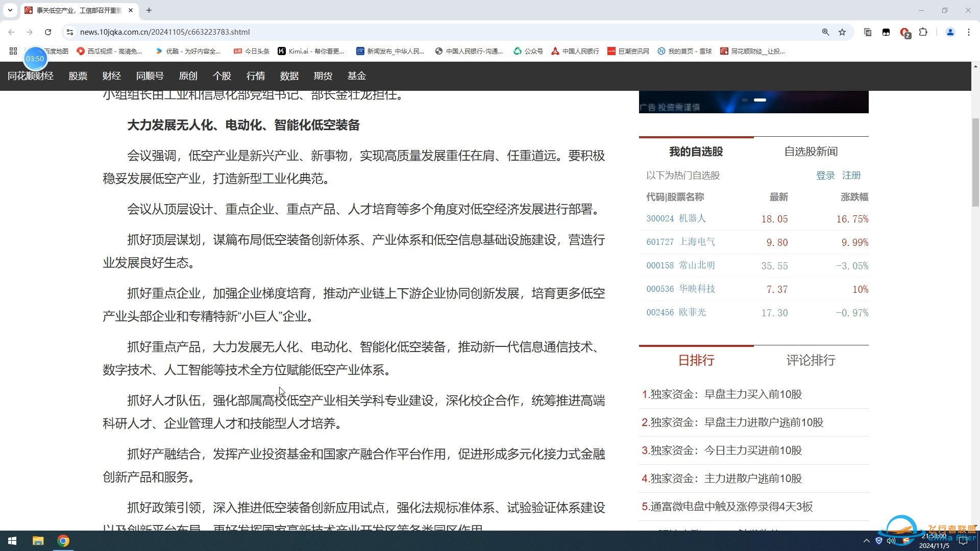The image size is (980, 551).
Task: Open stock 300024 机器人
Action: [x=676, y=218]
